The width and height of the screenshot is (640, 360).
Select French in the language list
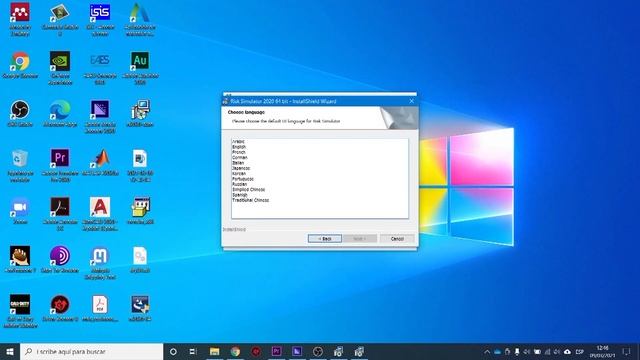[239, 152]
